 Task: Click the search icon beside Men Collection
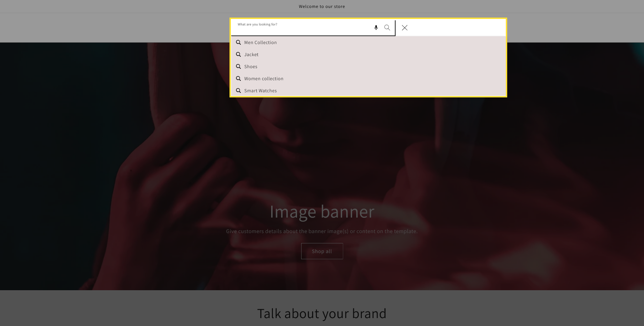[238, 42]
